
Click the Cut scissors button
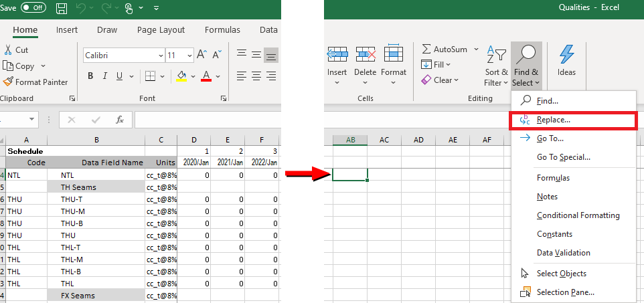point(15,50)
